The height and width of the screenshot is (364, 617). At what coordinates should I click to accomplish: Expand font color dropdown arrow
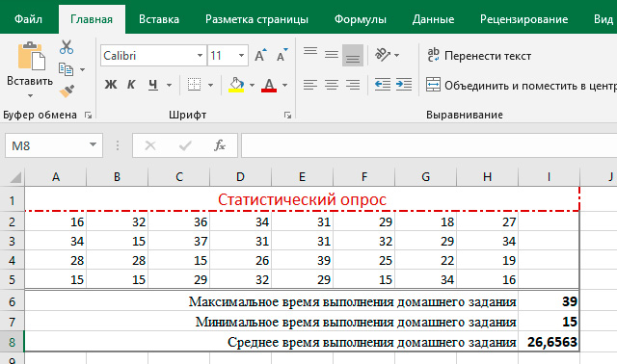pyautogui.click(x=285, y=85)
